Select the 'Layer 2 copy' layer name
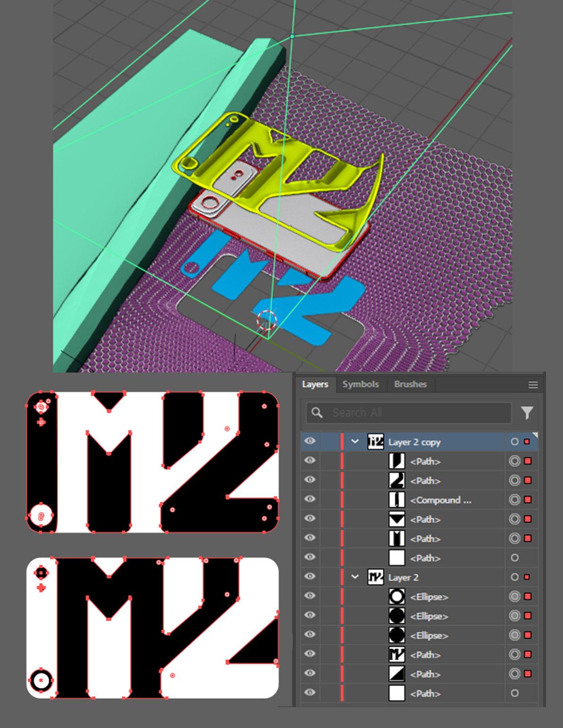 (x=414, y=442)
